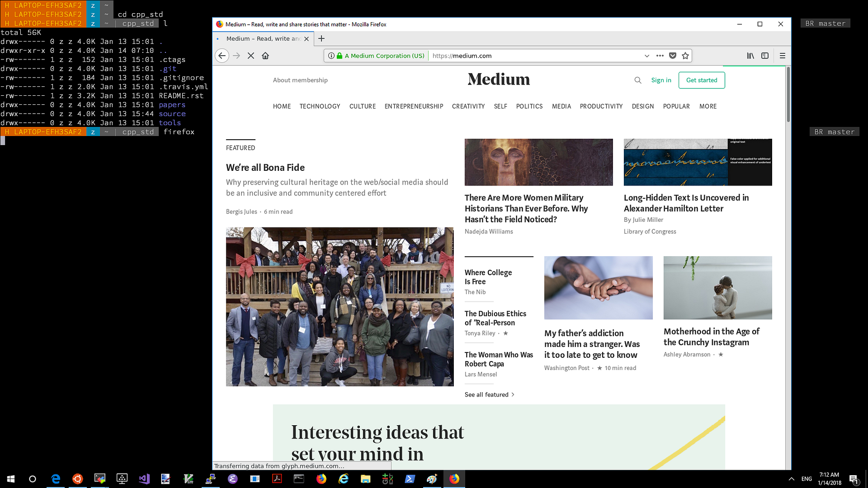Open File Explorer from the taskbar
Screen dimensions: 868x488
click(x=366, y=479)
